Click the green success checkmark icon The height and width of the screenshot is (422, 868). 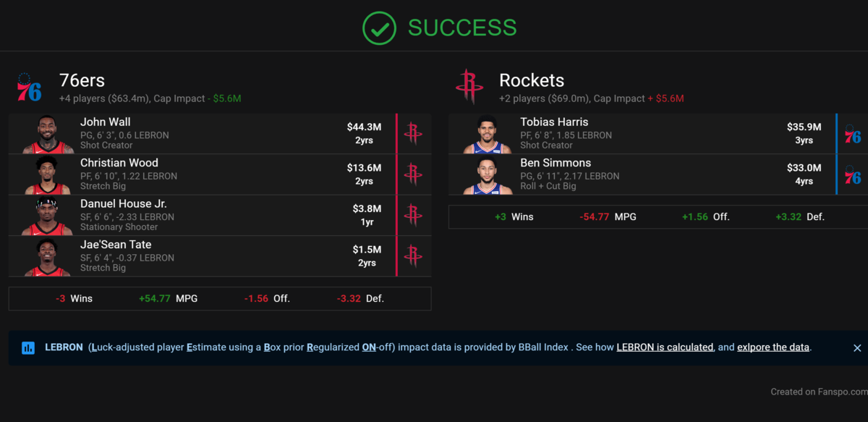380,28
